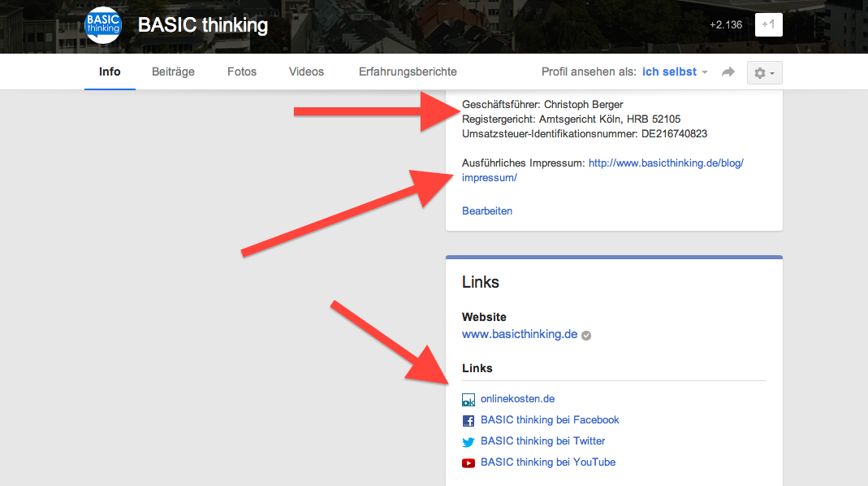Screen dimensions: 868x486
Task: Click the YouTube icon in Links
Action: coord(469,462)
